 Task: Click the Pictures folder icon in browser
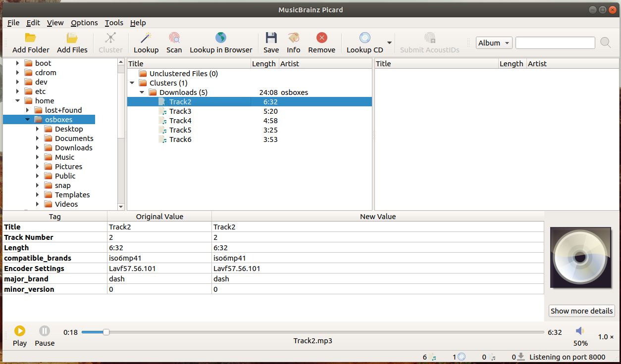[x=48, y=167]
